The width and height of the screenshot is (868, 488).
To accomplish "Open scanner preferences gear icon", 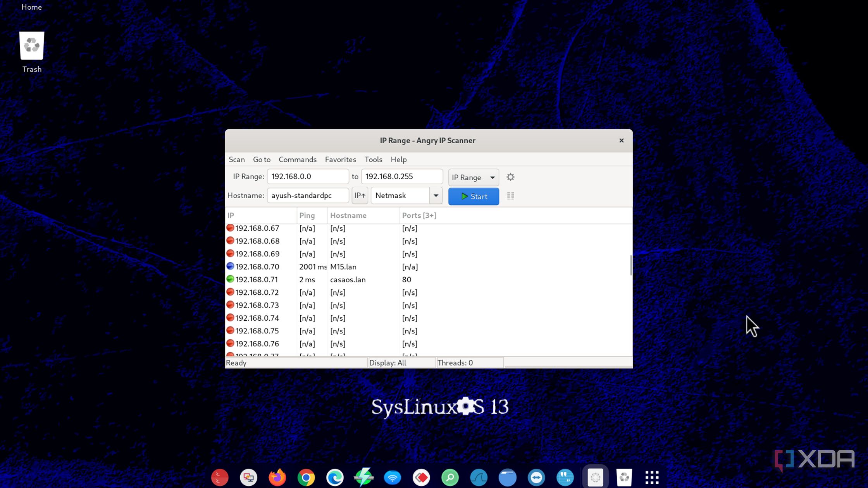I will pyautogui.click(x=510, y=177).
